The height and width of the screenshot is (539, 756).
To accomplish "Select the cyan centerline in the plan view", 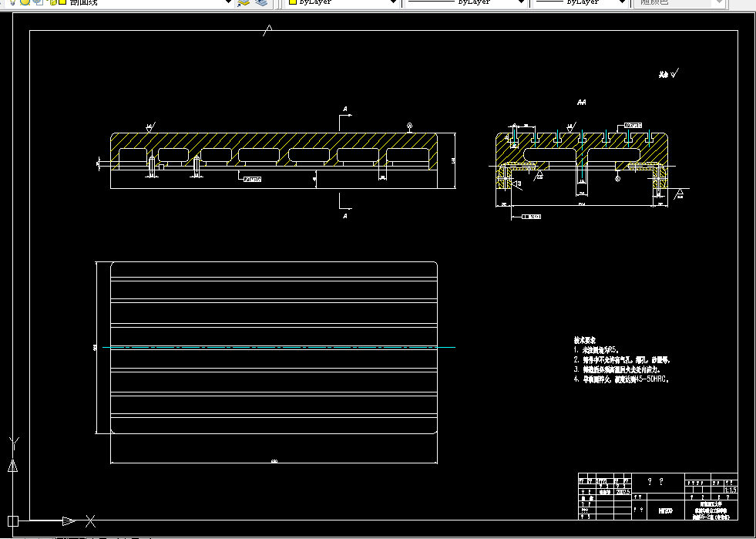I will coord(279,348).
